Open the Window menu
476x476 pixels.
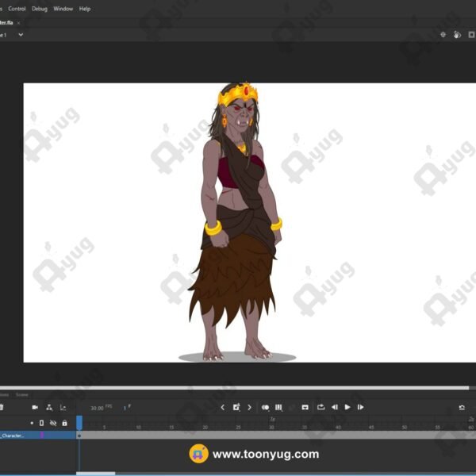point(63,9)
